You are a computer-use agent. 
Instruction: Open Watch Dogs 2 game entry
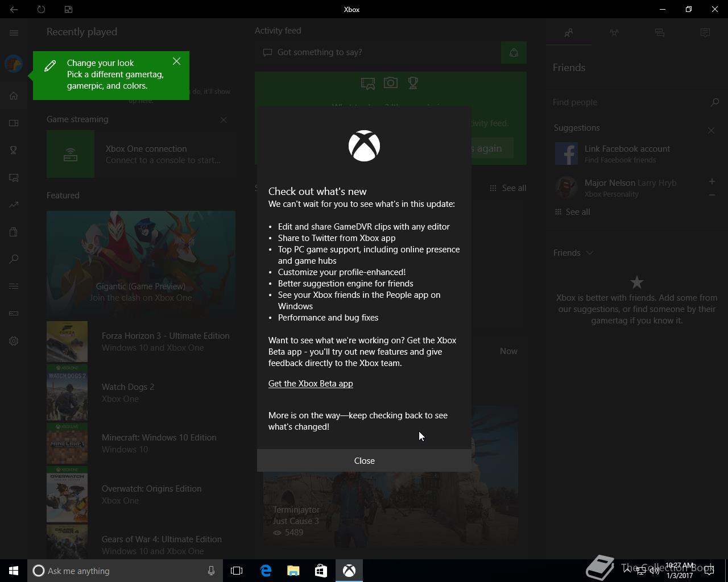click(141, 393)
